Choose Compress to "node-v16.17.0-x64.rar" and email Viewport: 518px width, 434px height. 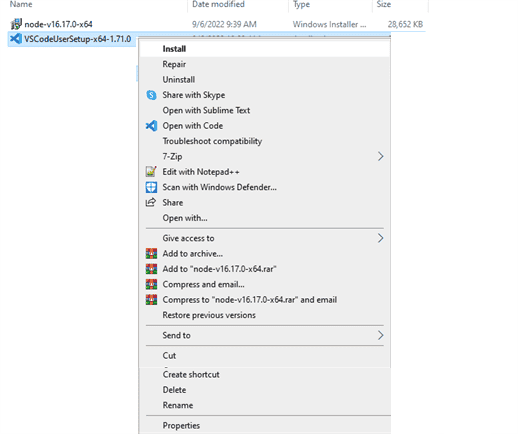[x=265, y=300]
